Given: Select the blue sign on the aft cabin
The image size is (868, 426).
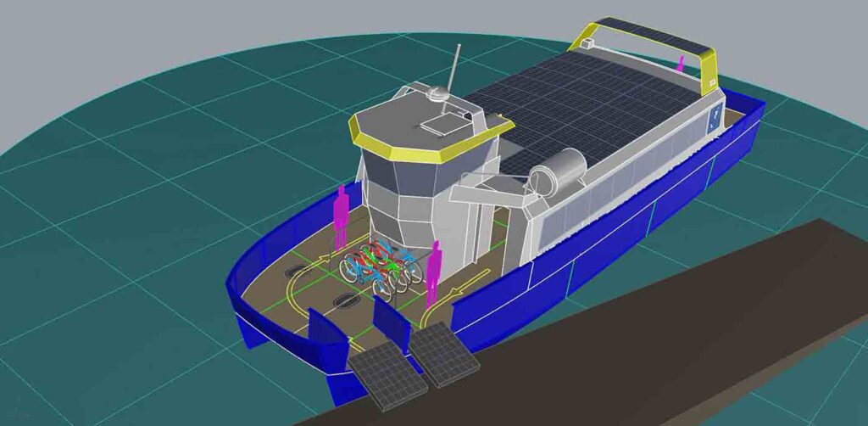Looking at the screenshot, I should point(717,117).
